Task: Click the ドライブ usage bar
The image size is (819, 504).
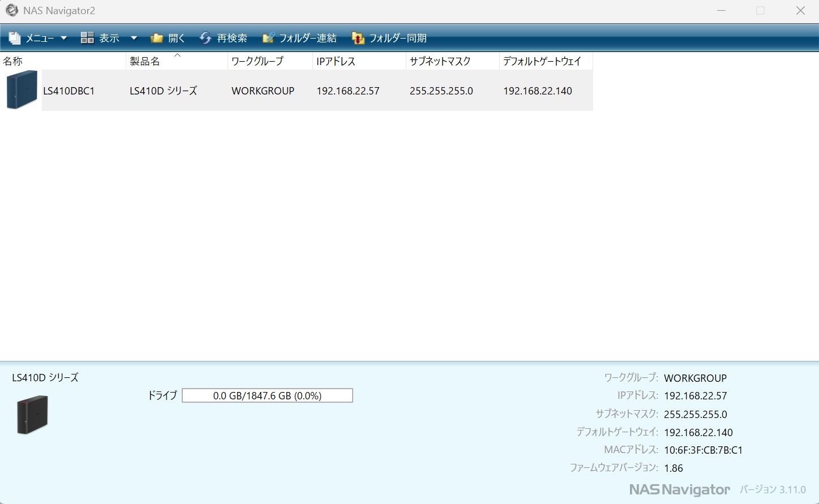Action: 267,395
